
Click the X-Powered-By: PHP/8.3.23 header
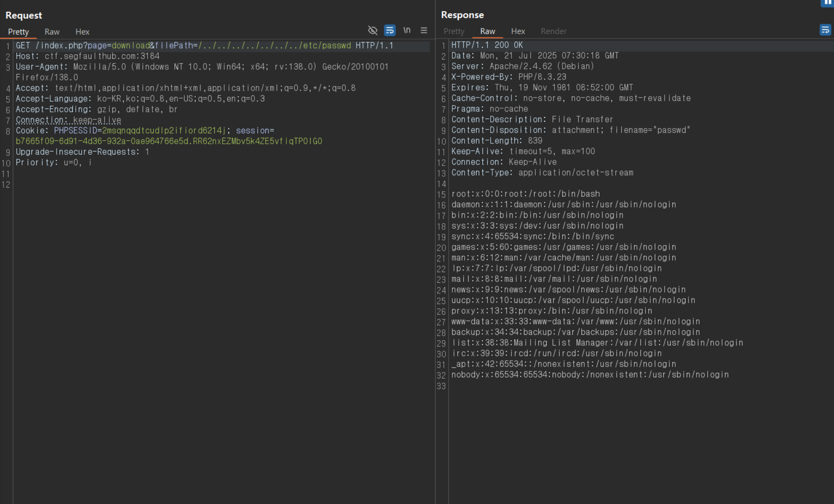(509, 77)
